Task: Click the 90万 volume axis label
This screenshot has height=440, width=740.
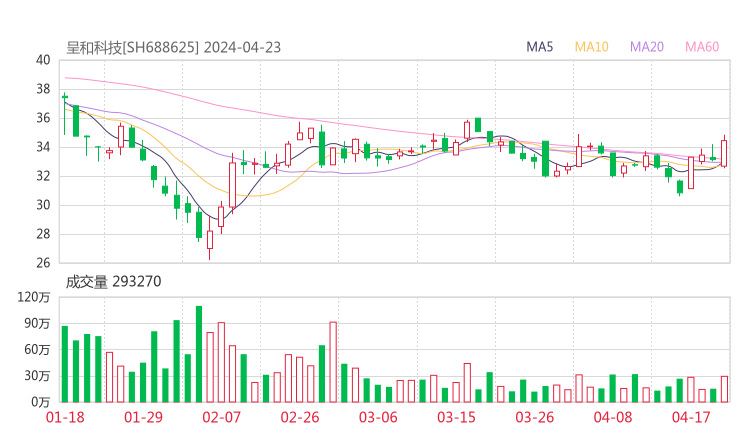Action: pyautogui.click(x=37, y=323)
